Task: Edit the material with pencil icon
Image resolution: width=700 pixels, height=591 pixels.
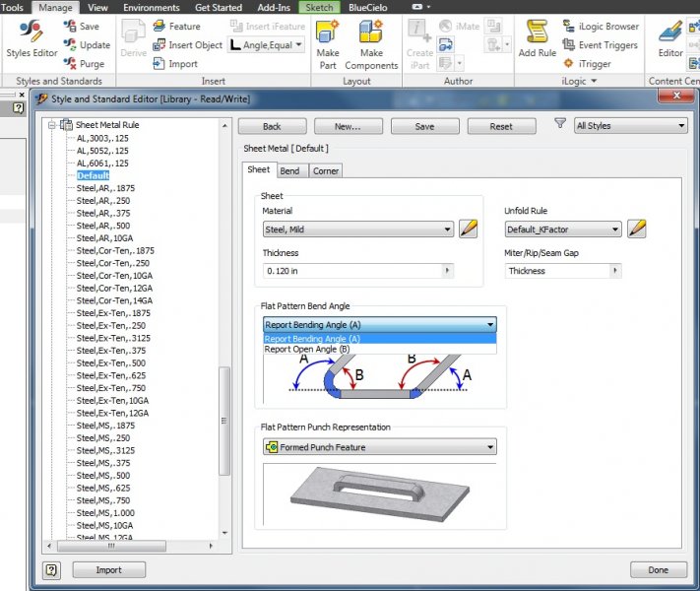Action: pyautogui.click(x=469, y=229)
